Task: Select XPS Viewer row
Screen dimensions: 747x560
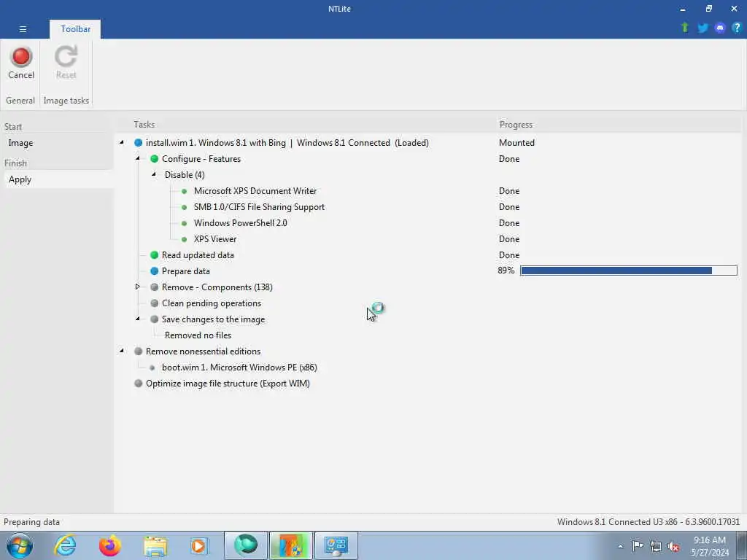Action: click(x=215, y=239)
